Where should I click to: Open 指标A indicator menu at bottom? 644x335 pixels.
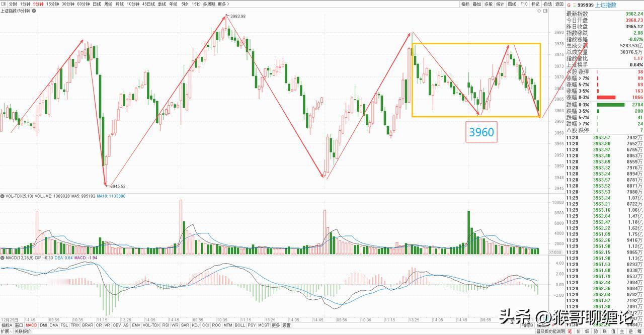pos(7,325)
